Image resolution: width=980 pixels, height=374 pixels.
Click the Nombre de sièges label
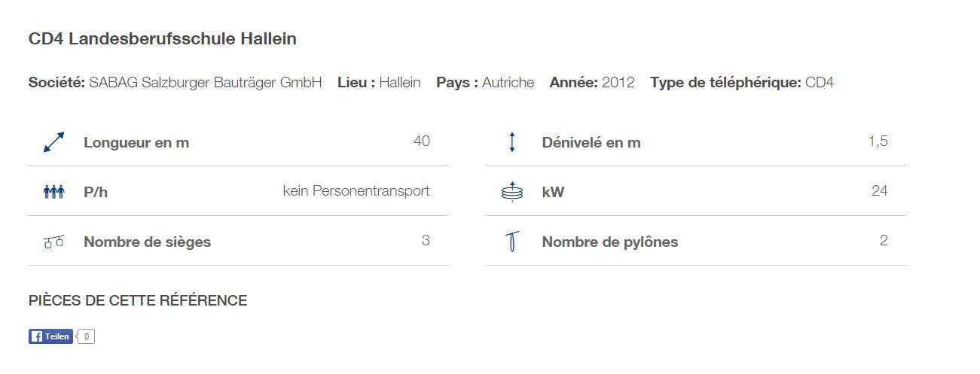point(148,242)
